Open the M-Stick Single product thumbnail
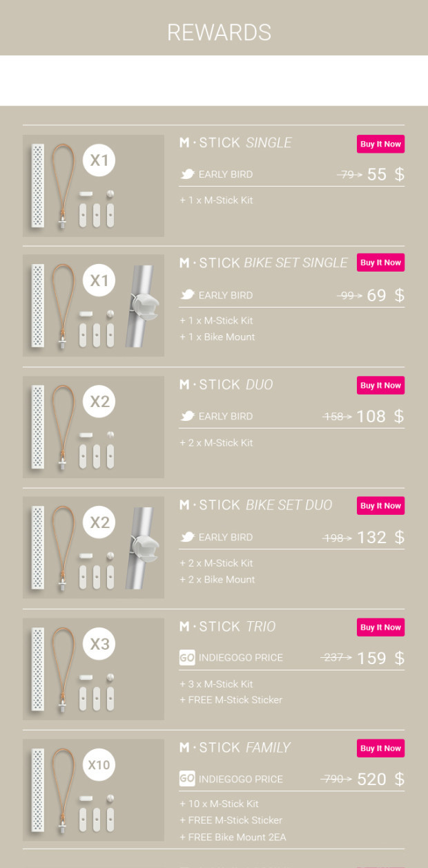Screen dimensions: 428x868 click(x=93, y=185)
